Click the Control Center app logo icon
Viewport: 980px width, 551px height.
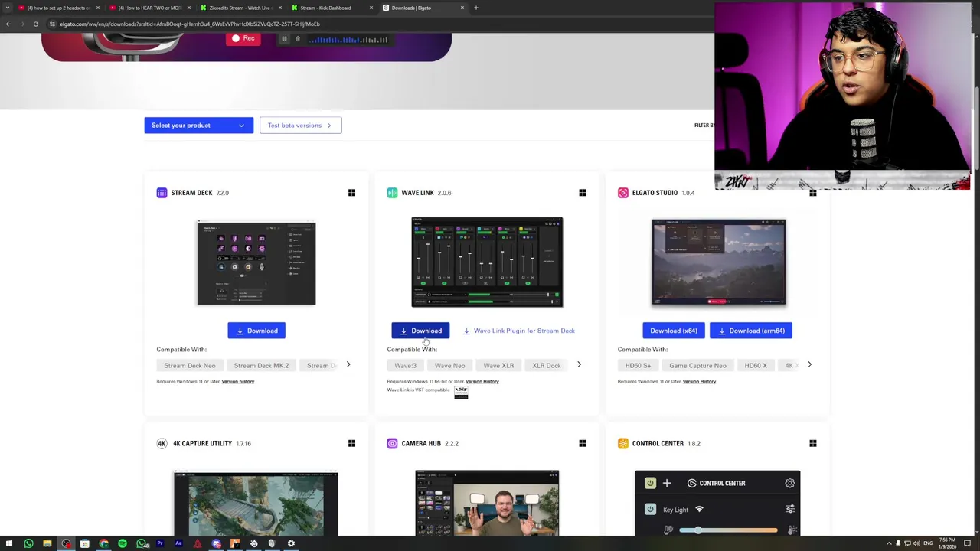pos(623,443)
